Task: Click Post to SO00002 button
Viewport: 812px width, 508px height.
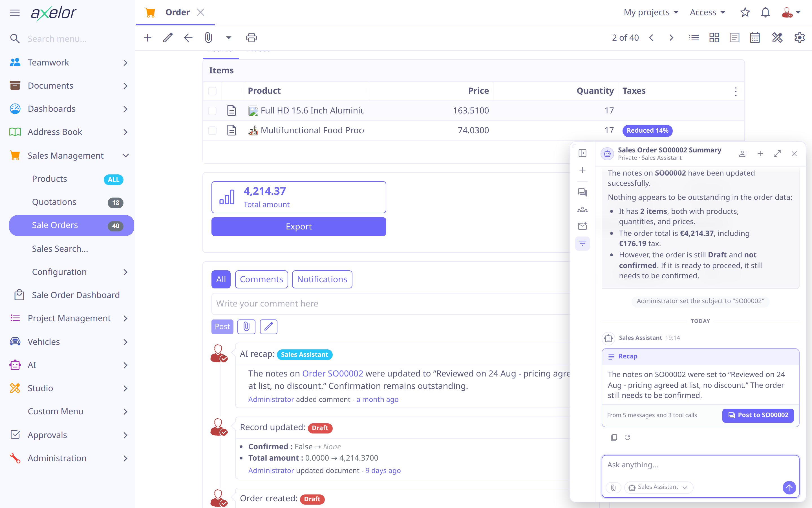Action: pyautogui.click(x=758, y=415)
